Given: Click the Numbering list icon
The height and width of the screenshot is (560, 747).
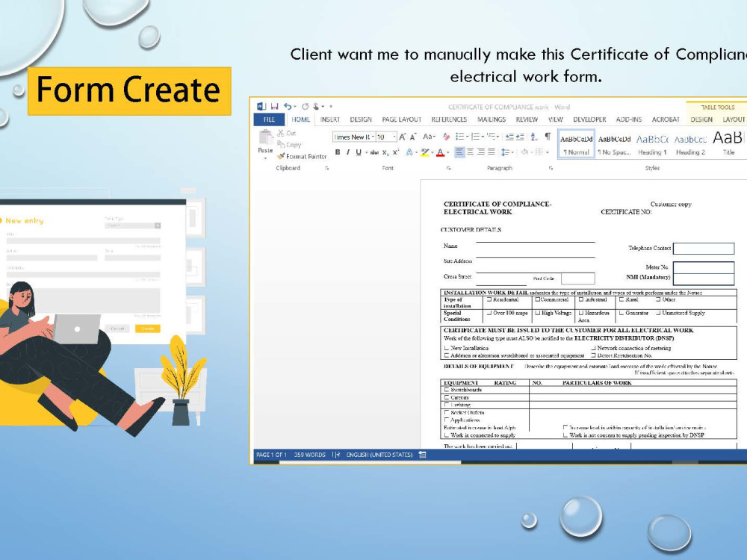Looking at the screenshot, I should tap(475, 137).
